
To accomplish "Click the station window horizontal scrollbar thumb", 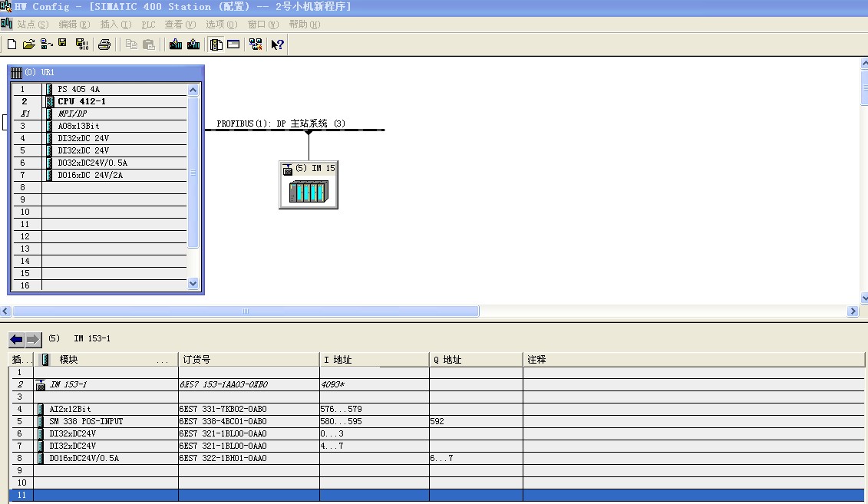I will click(246, 311).
